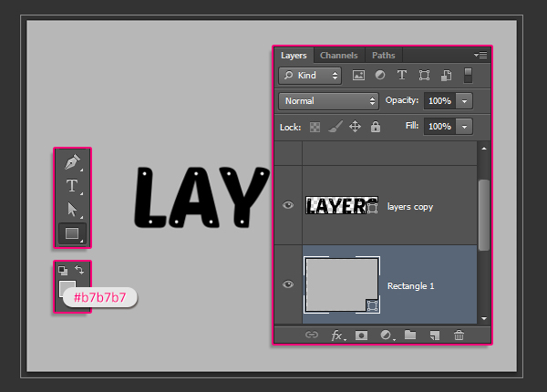Image resolution: width=547 pixels, height=392 pixels.
Task: Click the Link layers icon
Action: (x=312, y=335)
